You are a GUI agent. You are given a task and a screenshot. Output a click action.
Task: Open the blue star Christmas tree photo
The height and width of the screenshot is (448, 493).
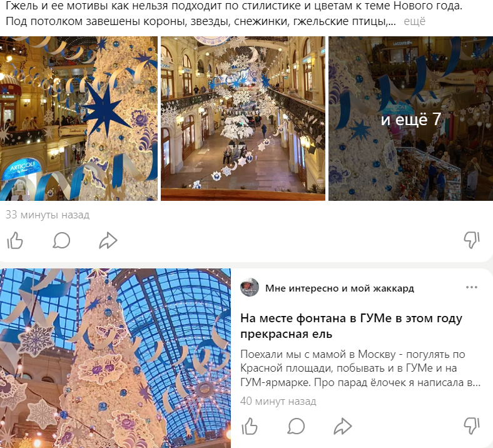(79, 118)
